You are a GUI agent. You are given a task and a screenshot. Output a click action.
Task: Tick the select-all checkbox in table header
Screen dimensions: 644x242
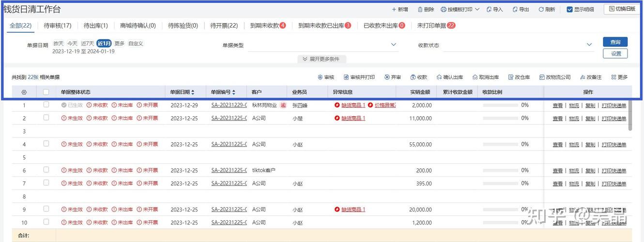pos(46,92)
